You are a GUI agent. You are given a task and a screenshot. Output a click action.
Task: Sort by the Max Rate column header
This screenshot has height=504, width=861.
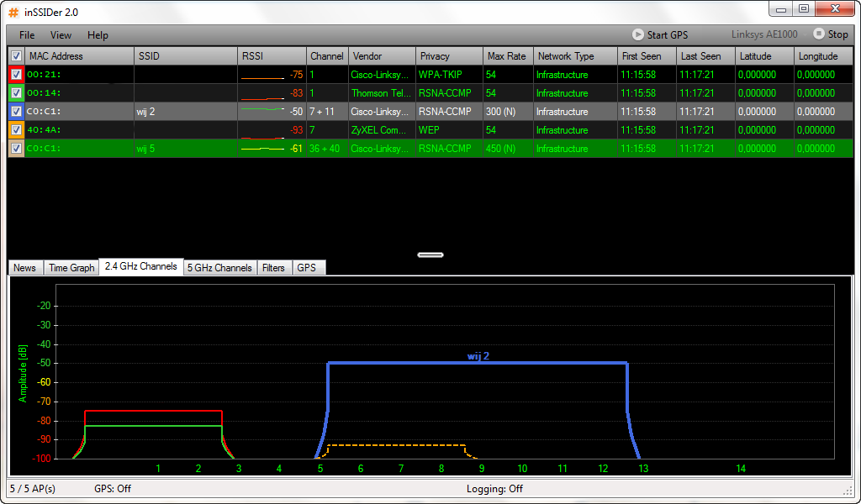pos(509,56)
